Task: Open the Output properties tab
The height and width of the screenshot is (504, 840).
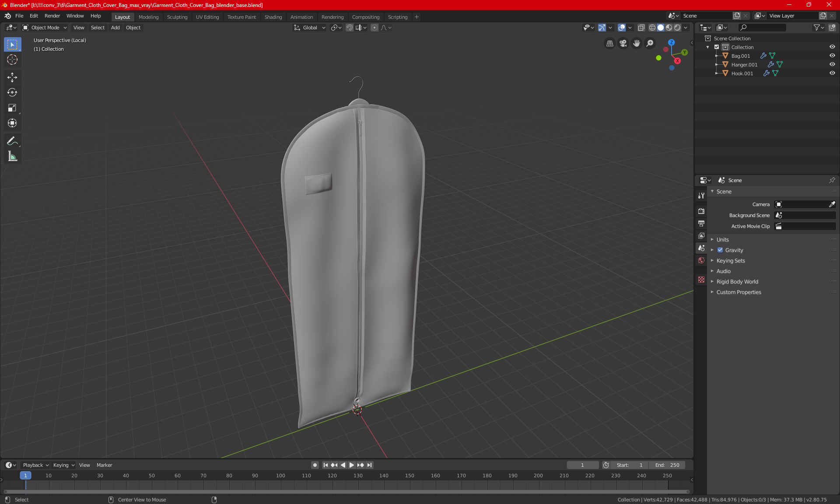Action: click(701, 224)
